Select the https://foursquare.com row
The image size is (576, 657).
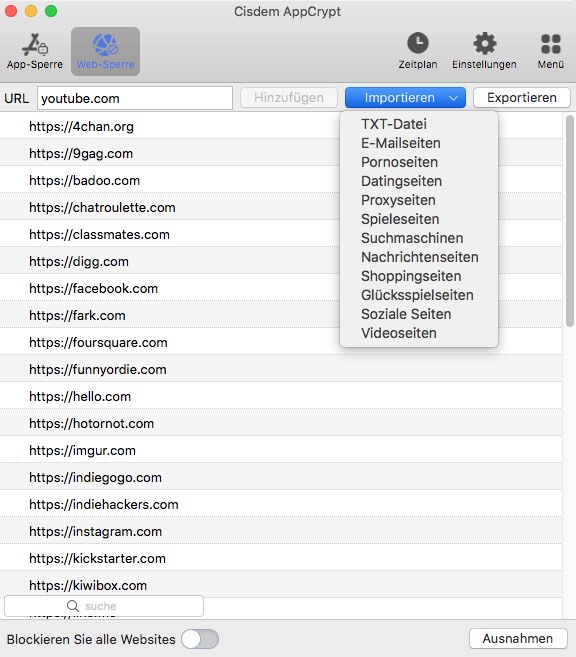tap(281, 342)
